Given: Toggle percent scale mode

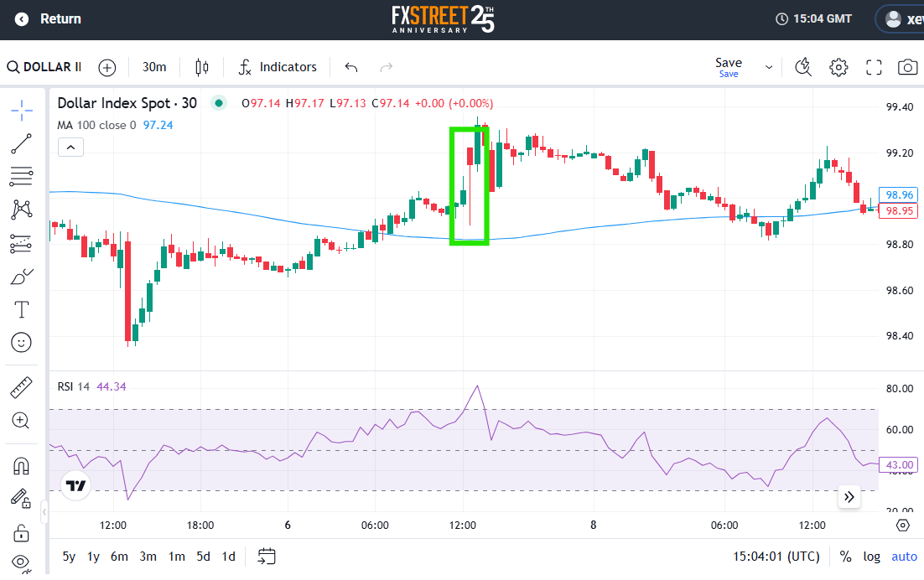Looking at the screenshot, I should pos(845,557).
